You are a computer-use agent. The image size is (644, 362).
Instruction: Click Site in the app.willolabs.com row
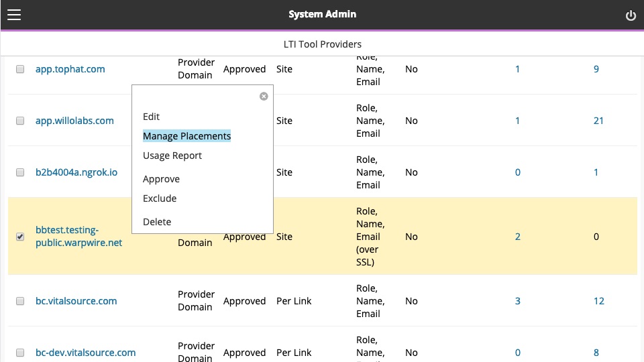click(284, 121)
